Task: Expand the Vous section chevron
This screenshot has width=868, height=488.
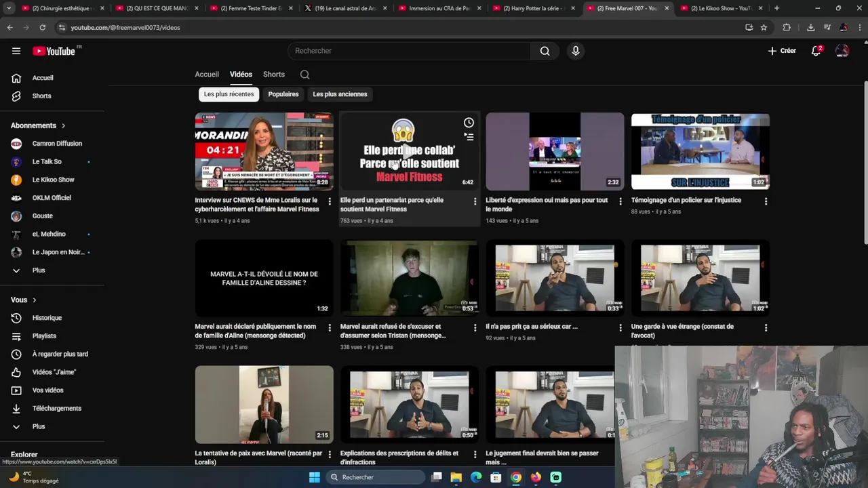Action: click(35, 300)
